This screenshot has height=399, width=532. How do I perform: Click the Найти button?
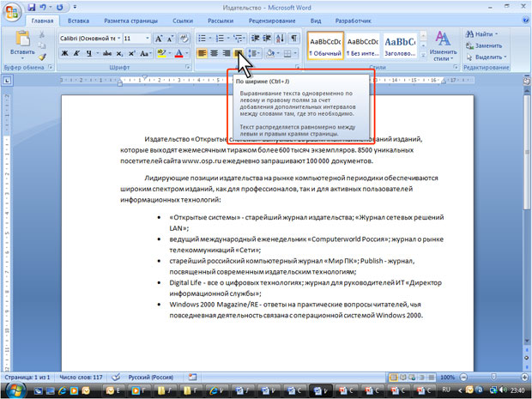pos(481,34)
